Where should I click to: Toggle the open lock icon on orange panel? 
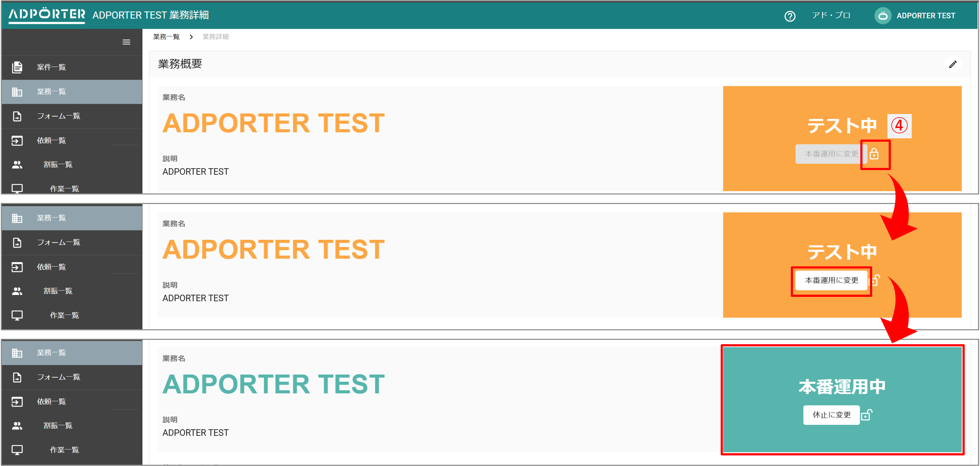click(875, 280)
